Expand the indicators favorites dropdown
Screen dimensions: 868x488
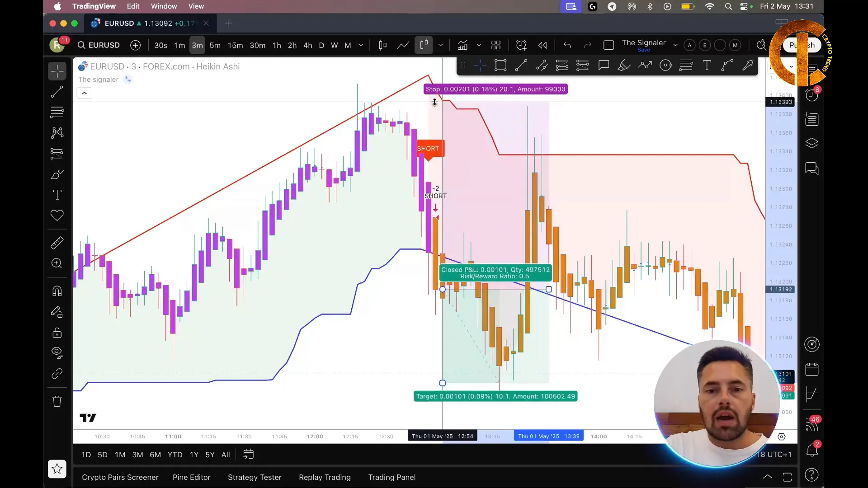(x=479, y=45)
